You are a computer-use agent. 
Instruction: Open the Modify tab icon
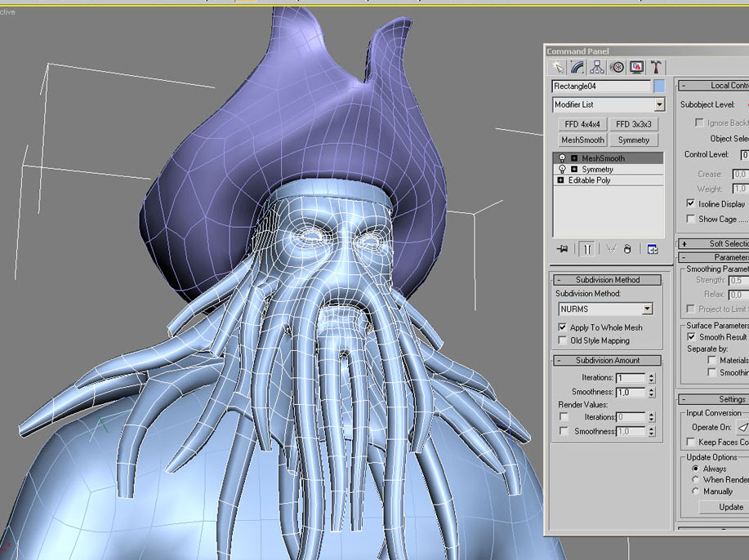577,67
